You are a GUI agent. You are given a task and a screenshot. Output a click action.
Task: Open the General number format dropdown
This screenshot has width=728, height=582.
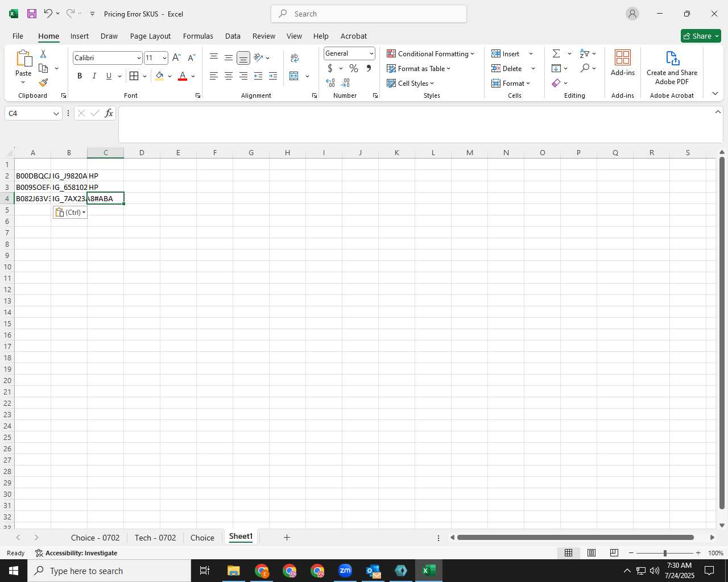tap(371, 53)
